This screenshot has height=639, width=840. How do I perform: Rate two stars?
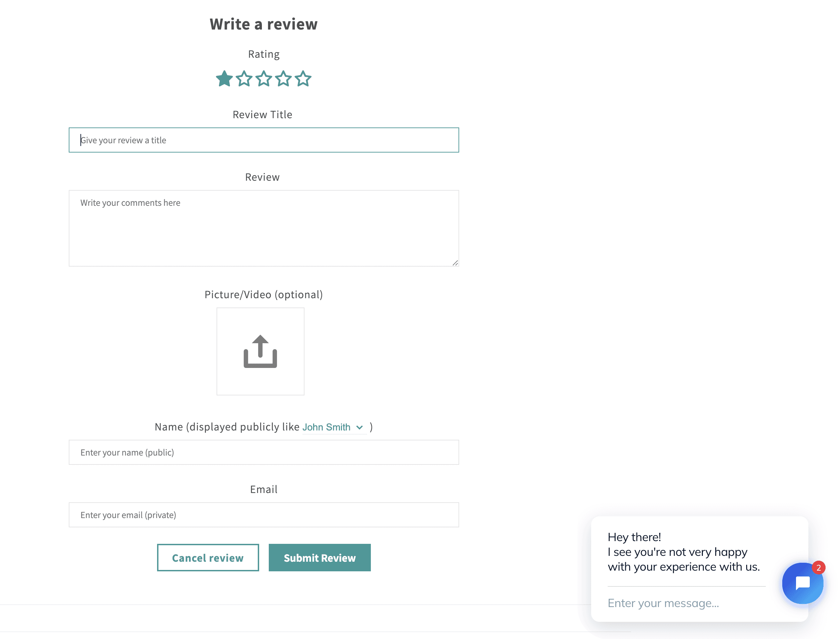244,79
